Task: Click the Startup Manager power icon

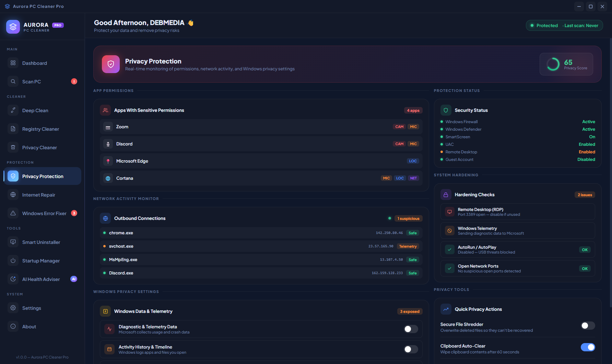Action: point(13,261)
